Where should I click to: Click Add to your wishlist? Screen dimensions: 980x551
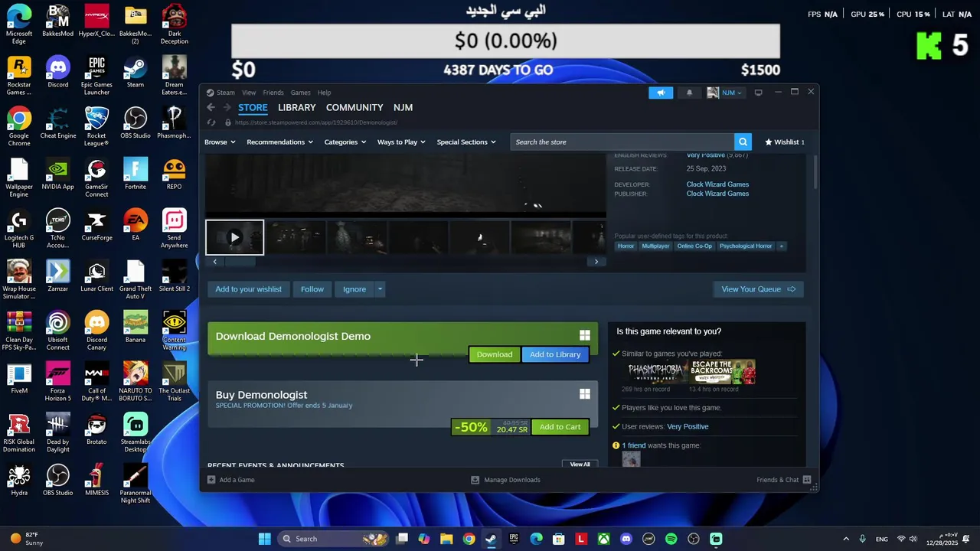point(248,289)
